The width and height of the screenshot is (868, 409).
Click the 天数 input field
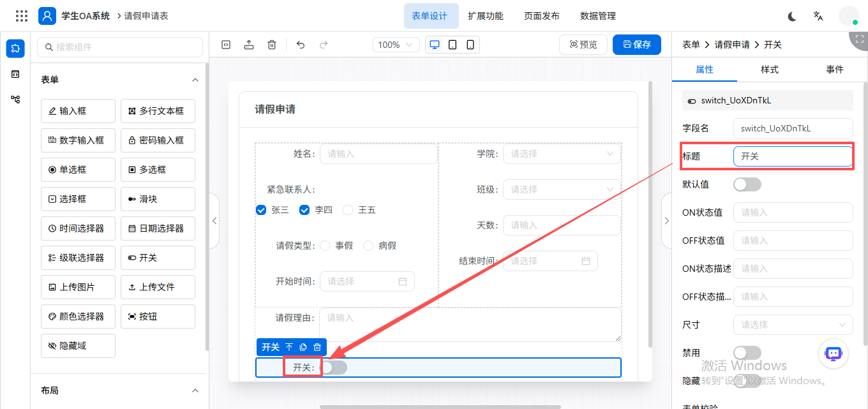click(x=562, y=225)
